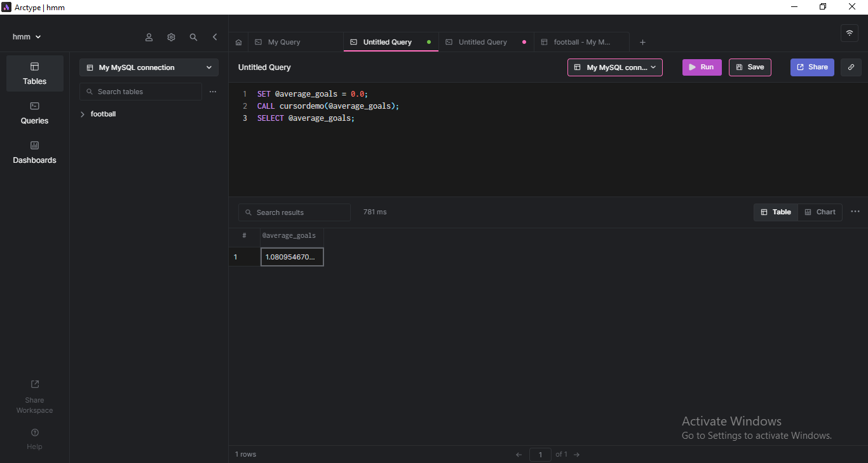Click the blue Share button
This screenshot has width=868, height=463.
[812, 67]
